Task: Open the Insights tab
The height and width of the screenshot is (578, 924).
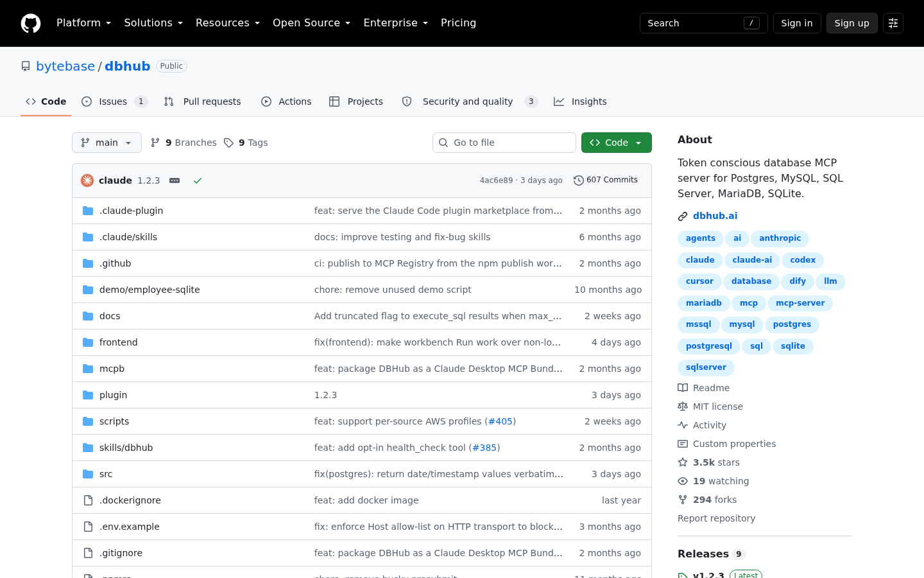Action: click(580, 101)
